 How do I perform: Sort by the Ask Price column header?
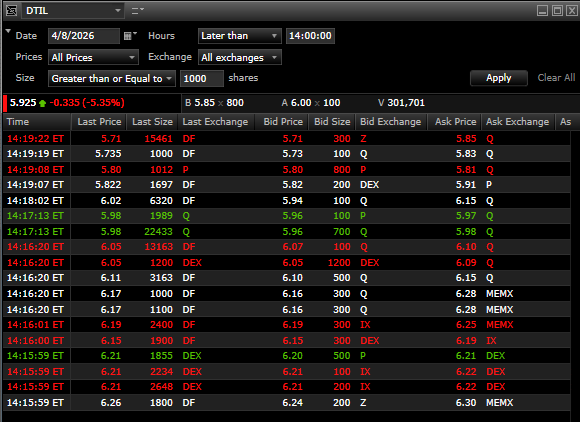(x=455, y=122)
